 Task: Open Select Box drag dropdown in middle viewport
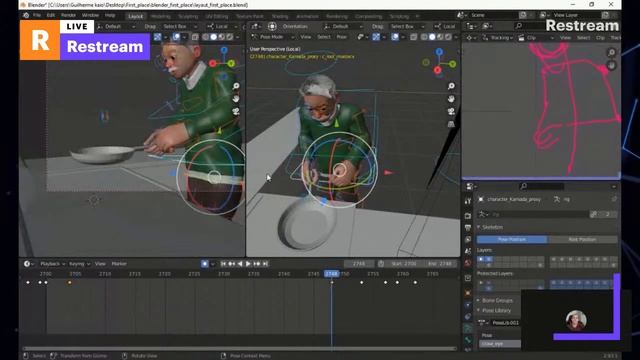click(x=407, y=27)
